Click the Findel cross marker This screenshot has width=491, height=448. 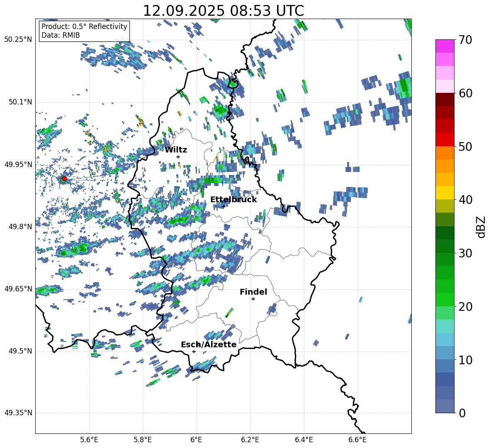click(x=253, y=299)
